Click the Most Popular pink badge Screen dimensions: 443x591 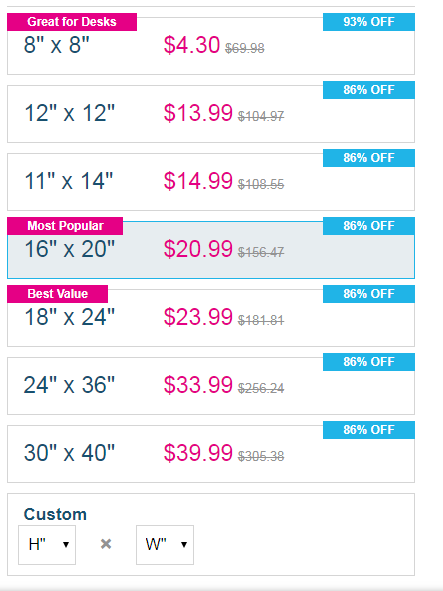coord(65,226)
